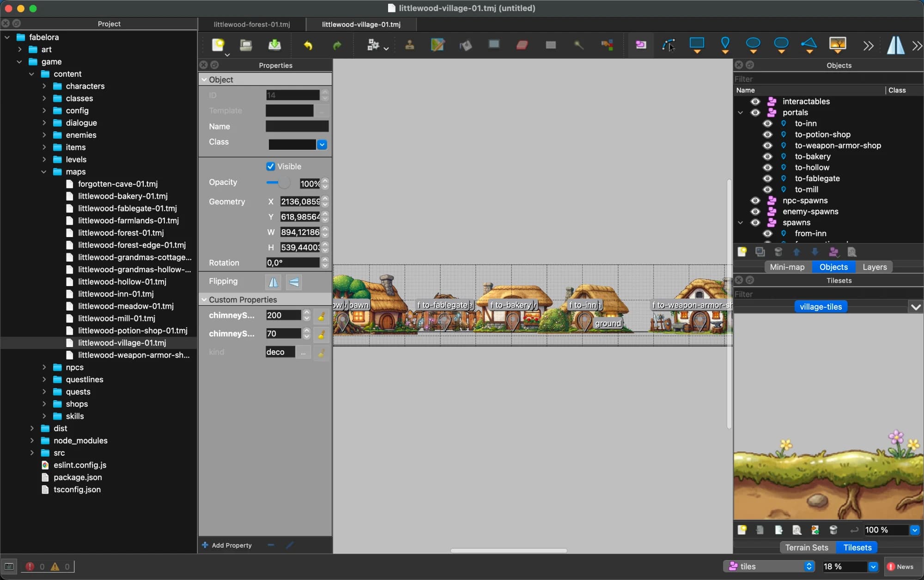
Task: Click the Flip Horizontally button under Flipping
Action: tap(273, 282)
